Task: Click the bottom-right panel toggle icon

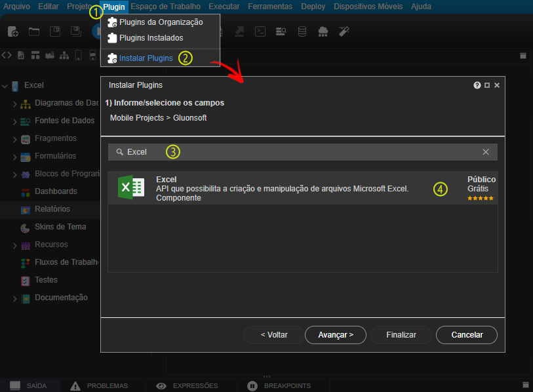Action: tap(526, 385)
